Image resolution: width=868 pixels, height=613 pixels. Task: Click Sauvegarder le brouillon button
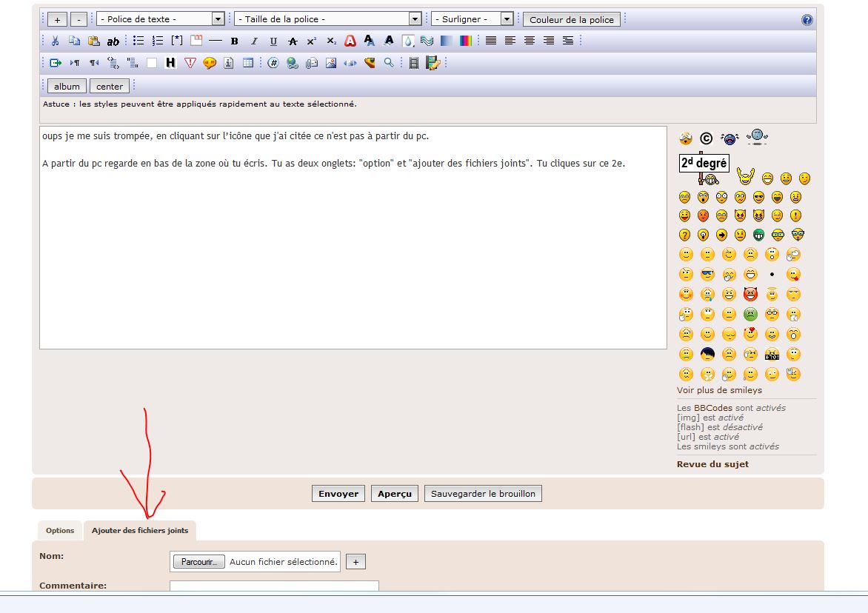click(x=484, y=494)
